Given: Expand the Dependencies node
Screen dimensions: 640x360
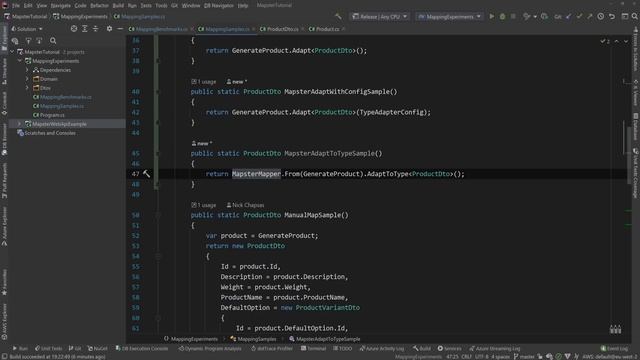Looking at the screenshot, I should click(27, 70).
